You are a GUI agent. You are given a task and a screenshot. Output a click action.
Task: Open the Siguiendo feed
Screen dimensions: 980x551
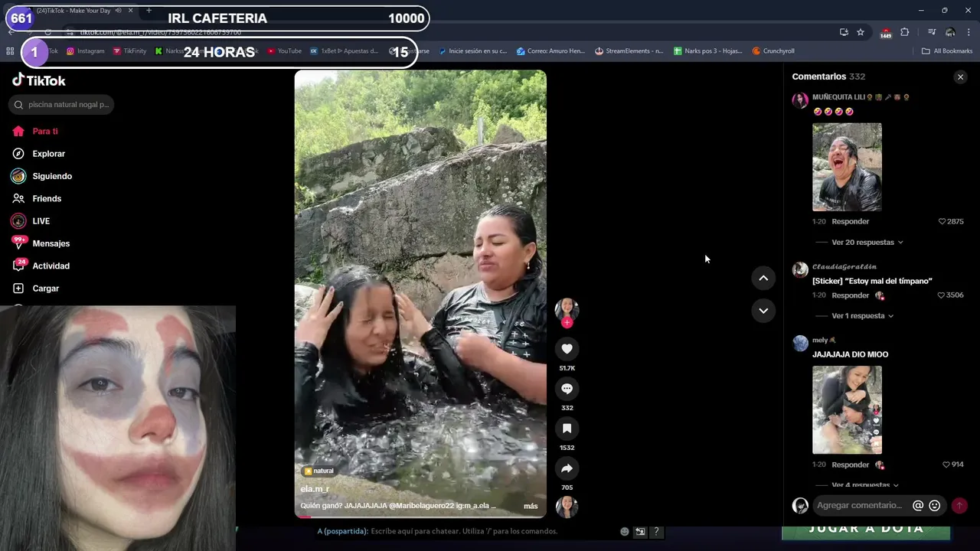point(42,176)
